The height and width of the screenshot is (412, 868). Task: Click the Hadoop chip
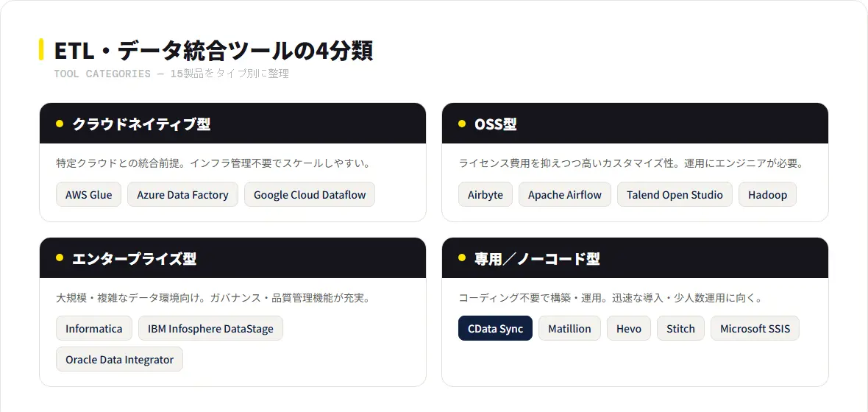(767, 194)
